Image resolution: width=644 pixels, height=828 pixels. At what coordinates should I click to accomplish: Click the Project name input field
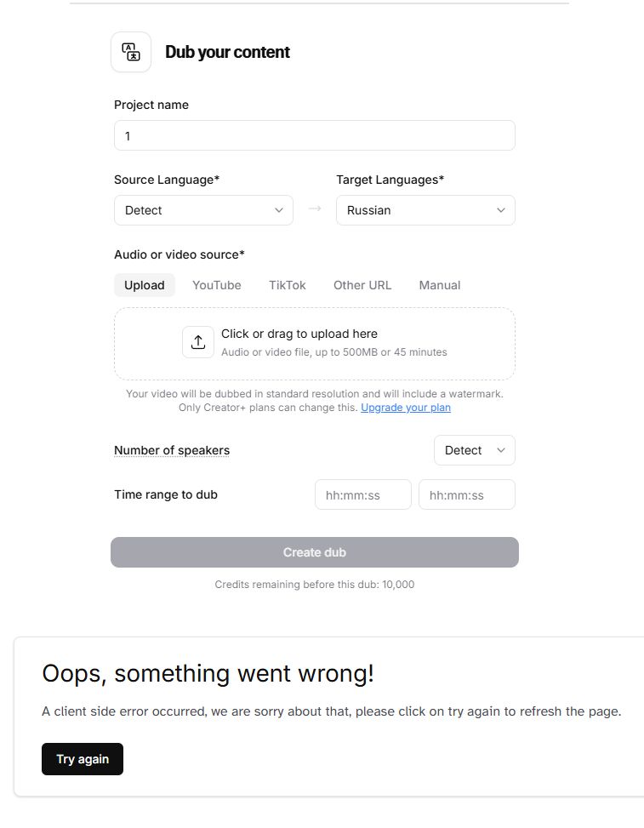(x=315, y=136)
